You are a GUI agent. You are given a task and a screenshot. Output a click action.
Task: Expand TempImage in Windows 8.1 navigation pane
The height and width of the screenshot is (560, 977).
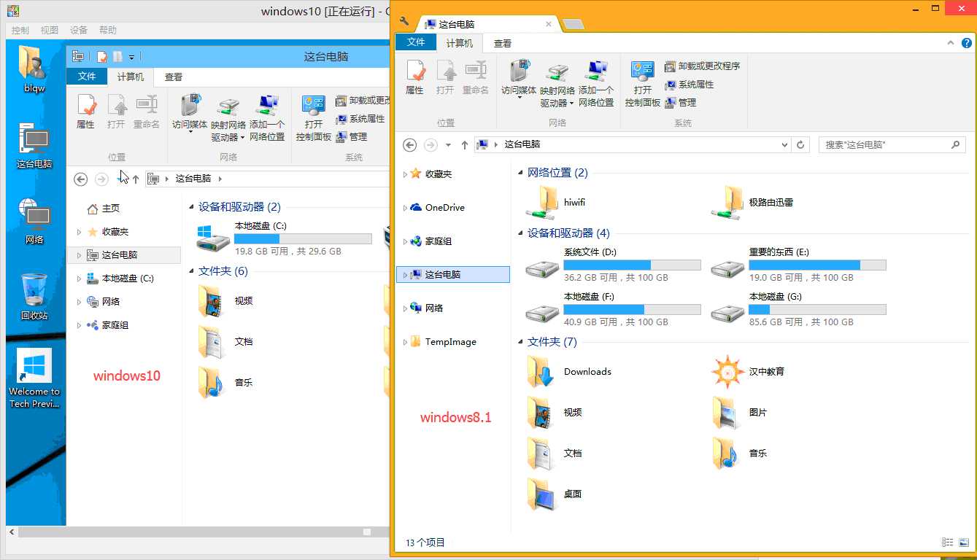click(x=405, y=342)
